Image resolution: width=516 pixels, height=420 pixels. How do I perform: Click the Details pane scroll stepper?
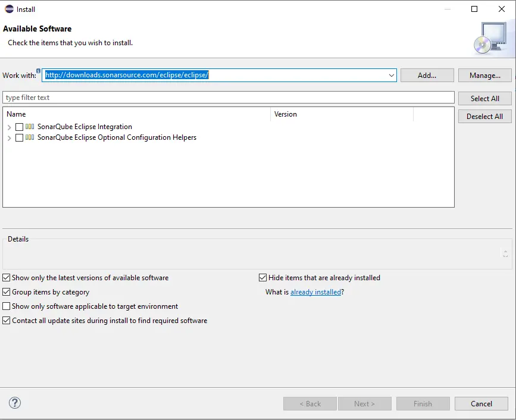tap(505, 253)
